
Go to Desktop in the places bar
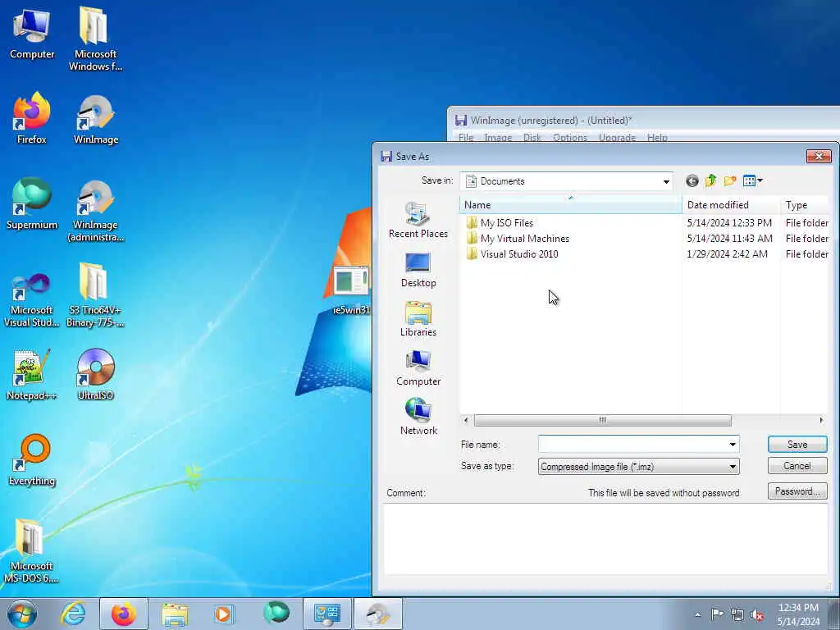418,269
